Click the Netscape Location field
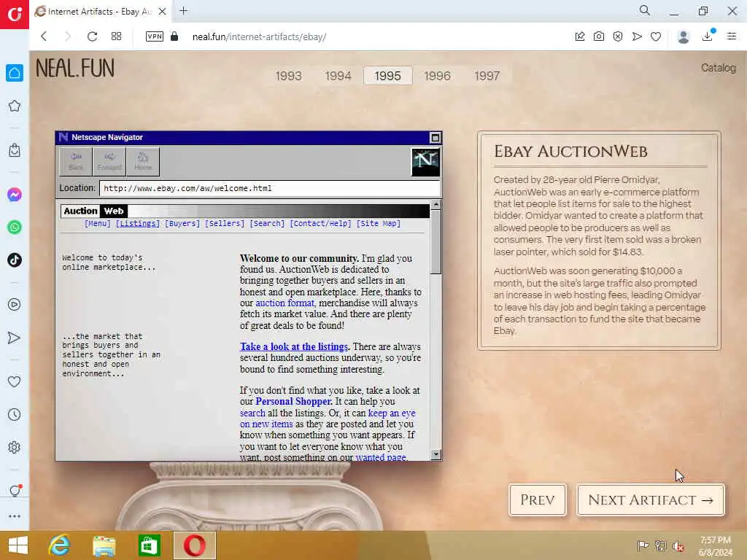This screenshot has width=747, height=560. pyautogui.click(x=270, y=188)
